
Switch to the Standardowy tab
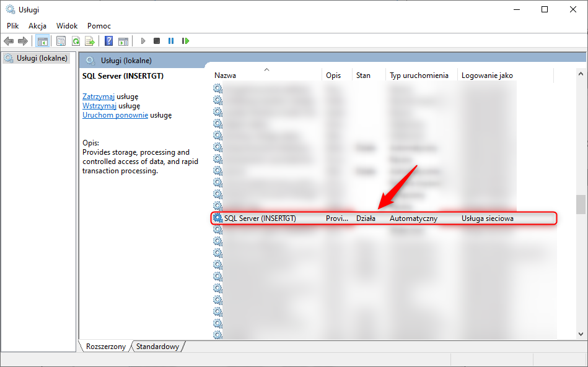coord(157,347)
